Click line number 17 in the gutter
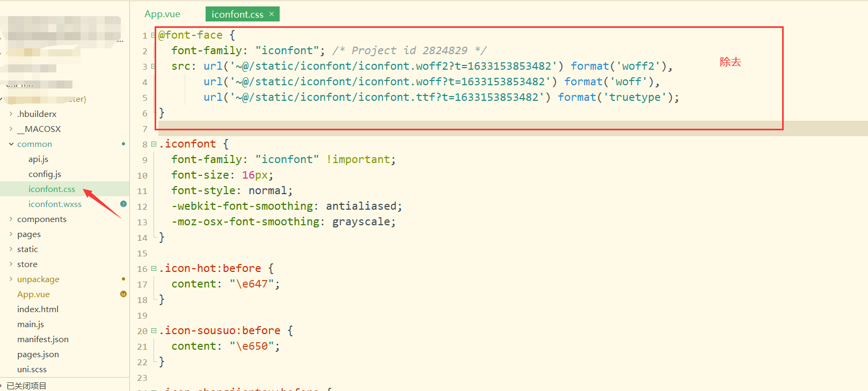 point(142,284)
